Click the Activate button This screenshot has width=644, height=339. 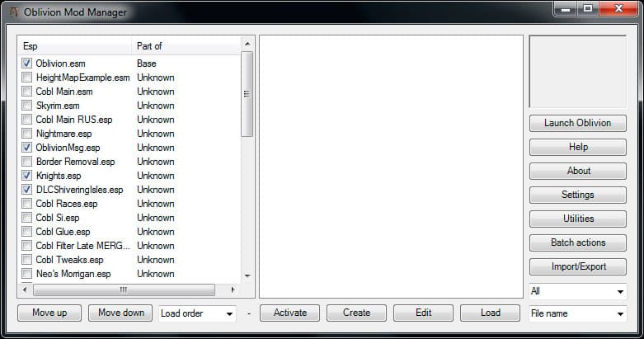pos(290,313)
